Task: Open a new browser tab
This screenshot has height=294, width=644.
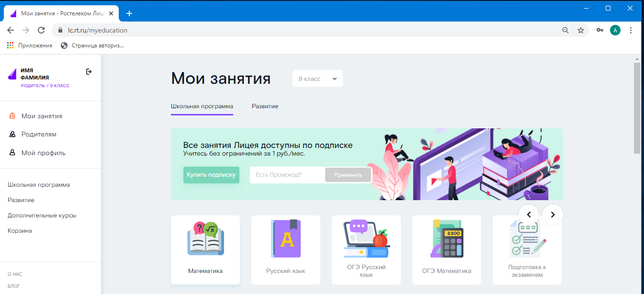Action: [x=129, y=13]
